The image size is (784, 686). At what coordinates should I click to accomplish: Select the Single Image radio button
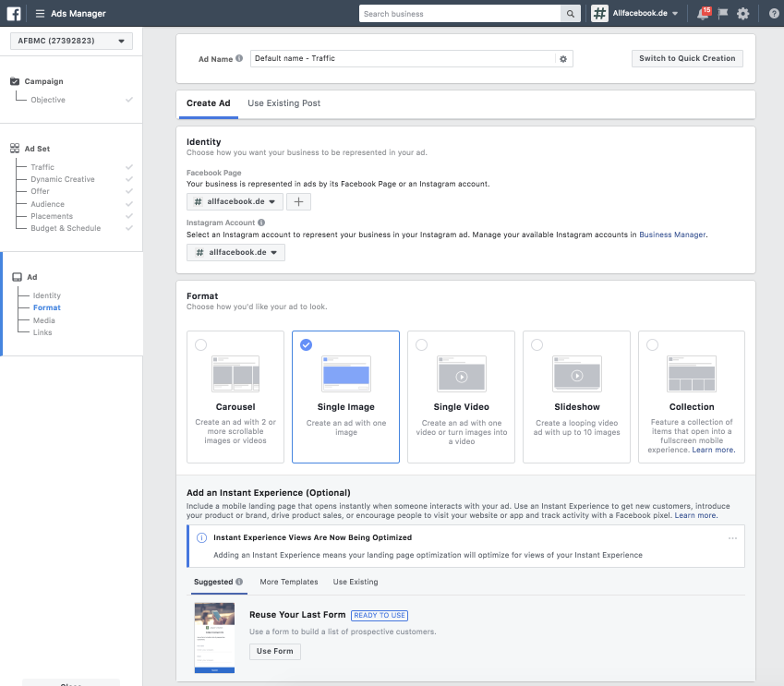[x=306, y=345]
